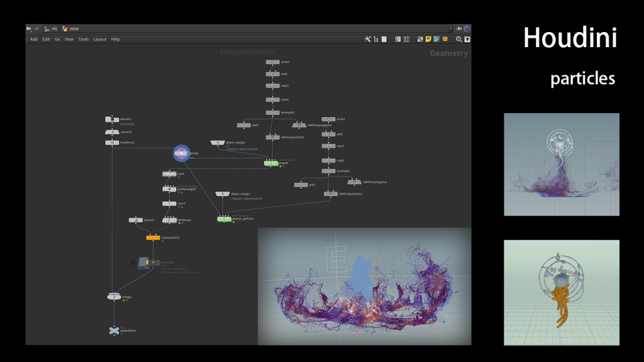Open the Add menu
644x362 pixels.
point(34,40)
